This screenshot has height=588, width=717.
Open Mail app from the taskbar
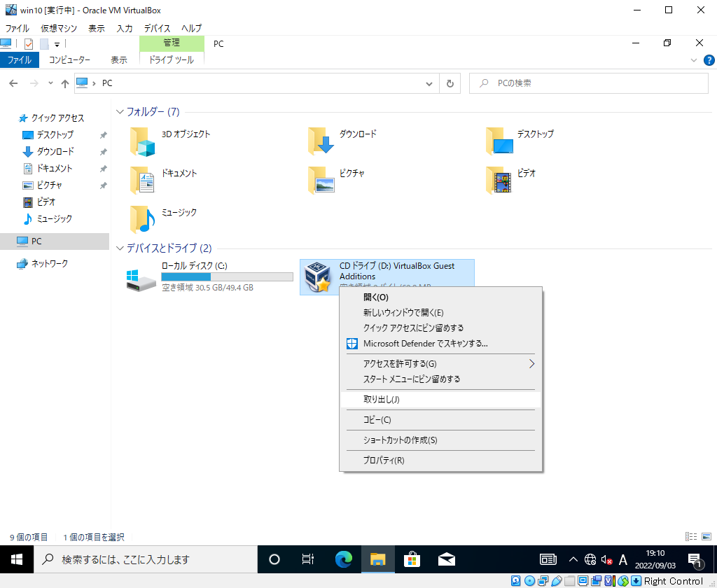(446, 559)
